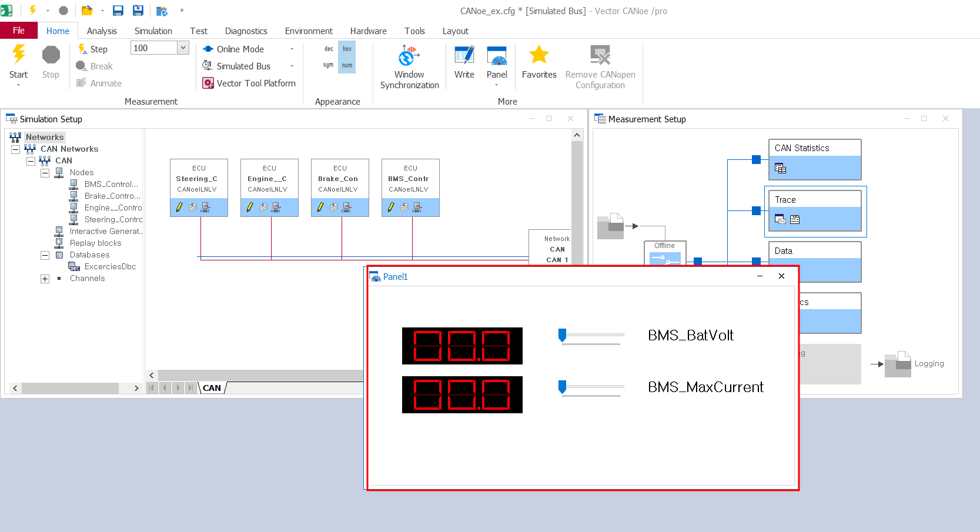Image resolution: width=980 pixels, height=532 pixels.
Task: Switch number display to hex
Action: click(347, 49)
